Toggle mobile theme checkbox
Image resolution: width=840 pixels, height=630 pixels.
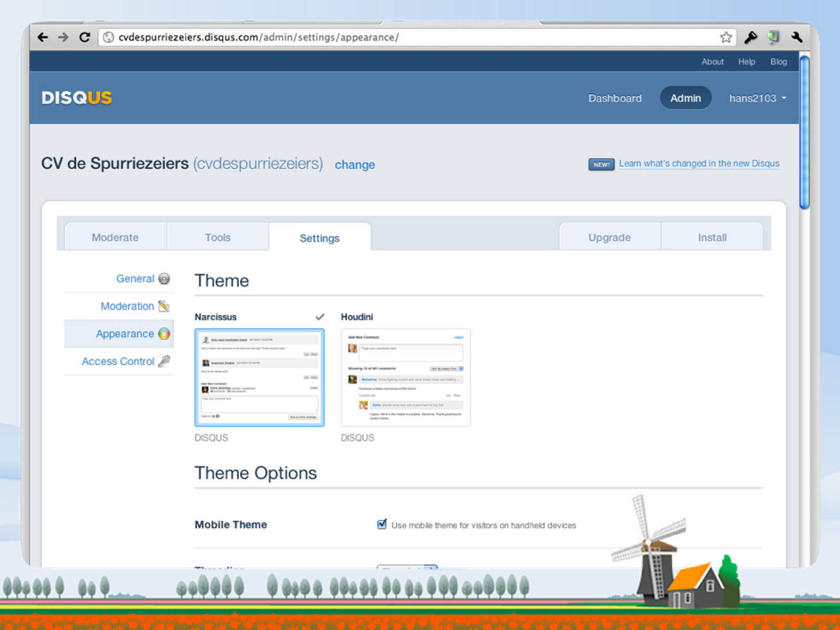click(382, 524)
